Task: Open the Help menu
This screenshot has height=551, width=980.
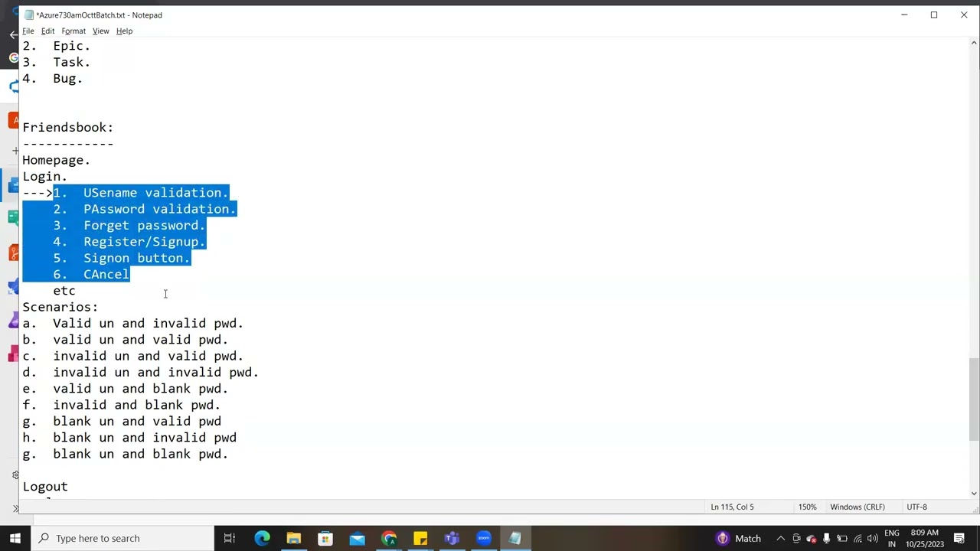Action: click(124, 31)
